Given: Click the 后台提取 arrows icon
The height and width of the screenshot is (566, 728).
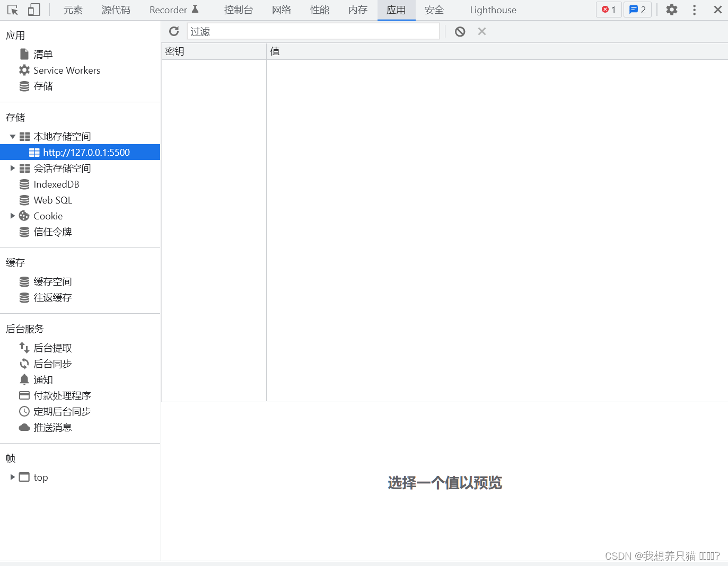Looking at the screenshot, I should click(x=24, y=348).
